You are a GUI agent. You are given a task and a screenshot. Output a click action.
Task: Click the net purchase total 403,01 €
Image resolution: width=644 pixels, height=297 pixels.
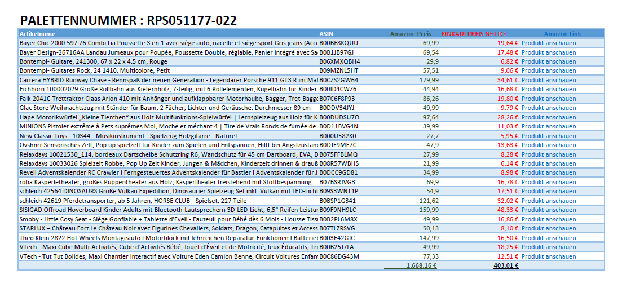coord(505,265)
